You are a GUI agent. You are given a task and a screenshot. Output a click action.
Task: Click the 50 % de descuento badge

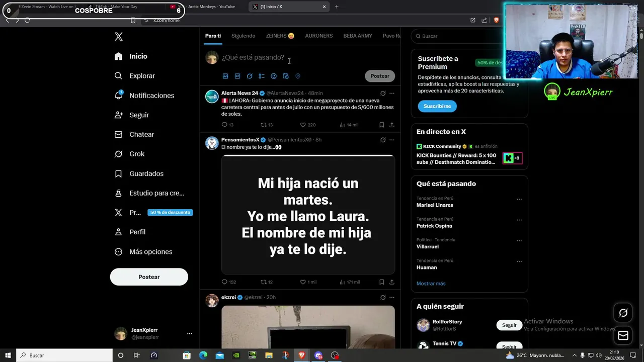pos(170,212)
